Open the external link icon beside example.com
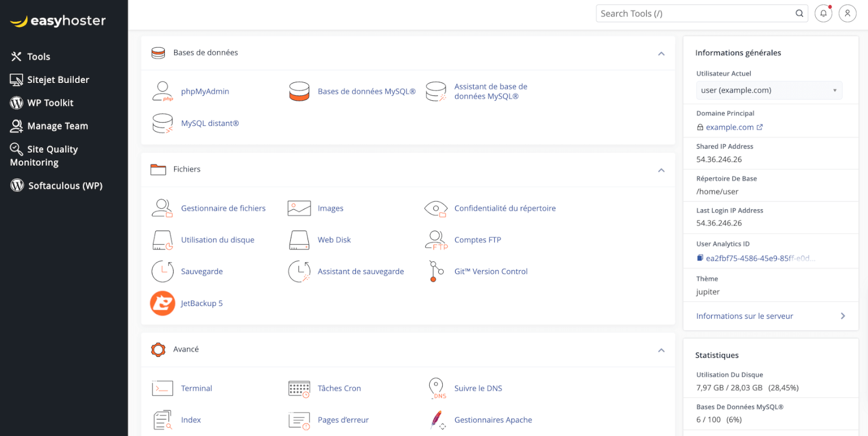This screenshot has height=436, width=868. click(x=759, y=127)
